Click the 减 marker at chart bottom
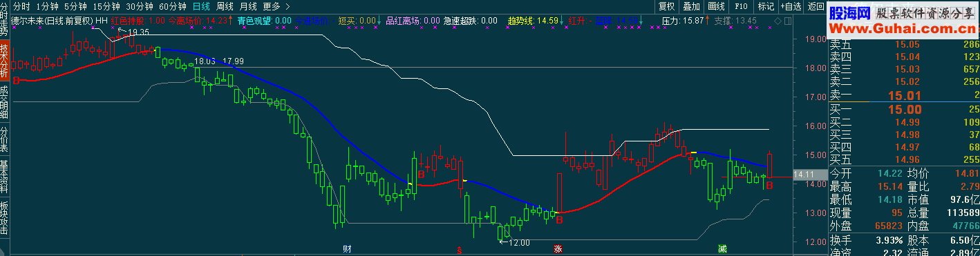Screen dimensions: 980x256 click(722, 248)
